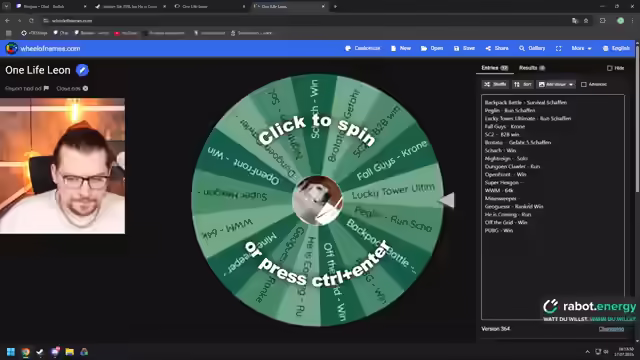This screenshot has width=640, height=360.
Task: Open Chrome from the taskbar
Action: [26, 352]
